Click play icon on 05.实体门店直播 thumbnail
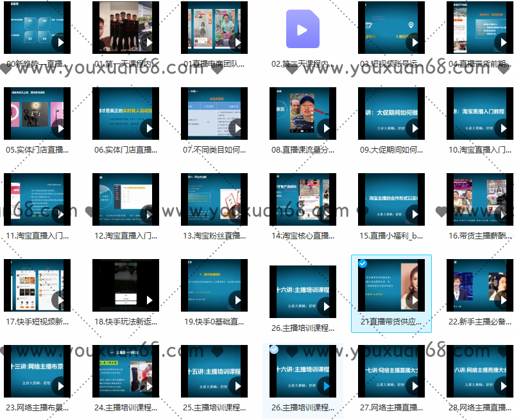This screenshot has width=514, height=420. click(60, 129)
